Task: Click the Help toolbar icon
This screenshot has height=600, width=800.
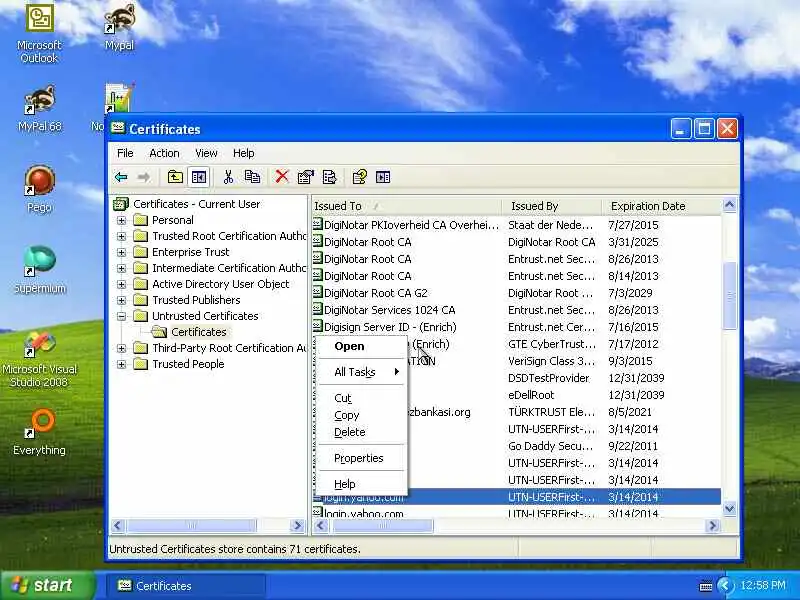Action: click(359, 177)
